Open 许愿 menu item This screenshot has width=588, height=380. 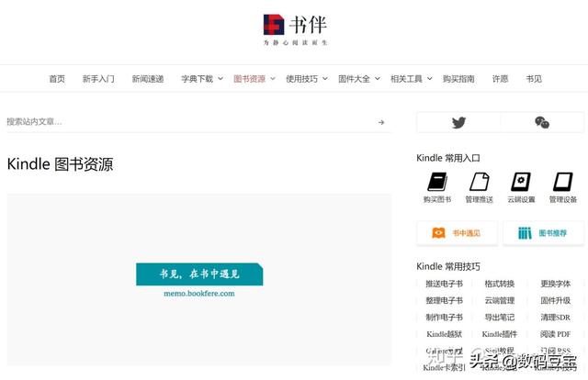pos(500,79)
